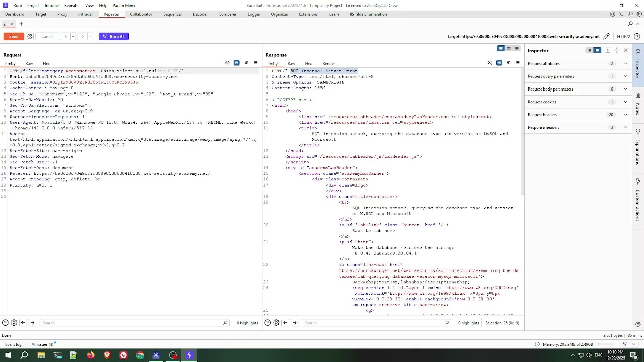This screenshot has height=362, width=644.
Task: Select combined tabbed request/response layout
Action: click(x=517, y=49)
